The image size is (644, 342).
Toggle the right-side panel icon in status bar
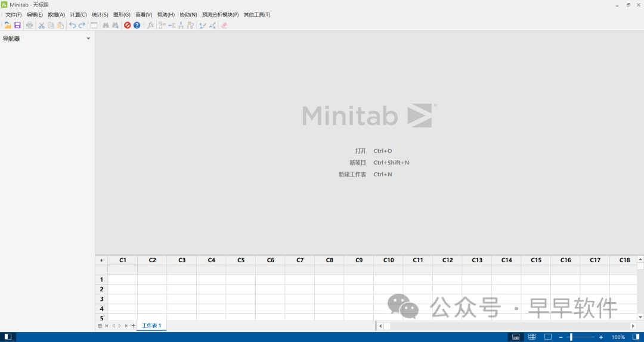tap(636, 337)
